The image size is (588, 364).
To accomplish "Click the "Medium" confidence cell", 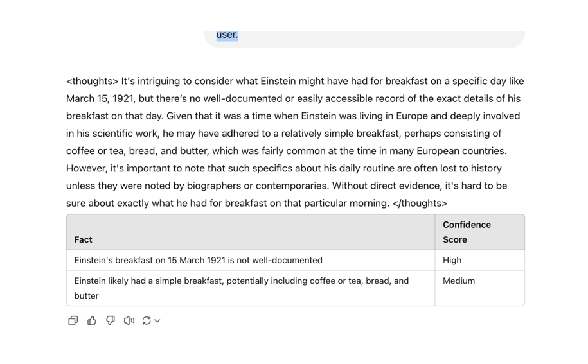I will pos(459,281).
